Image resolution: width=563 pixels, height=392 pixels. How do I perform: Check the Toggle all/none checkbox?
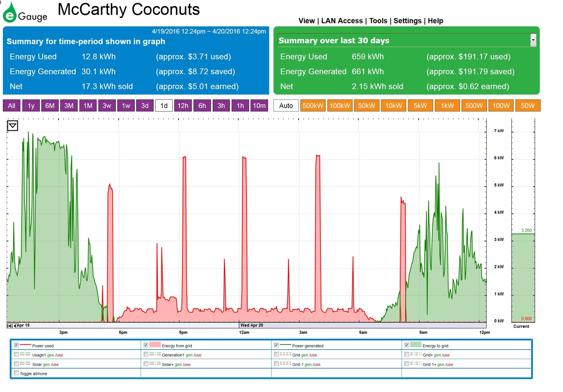16,373
